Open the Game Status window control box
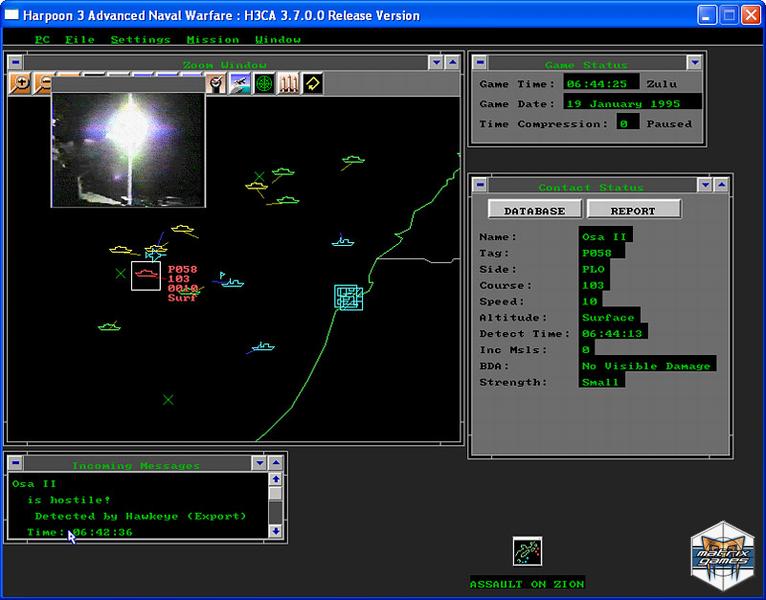This screenshot has height=600, width=766. pos(479,63)
